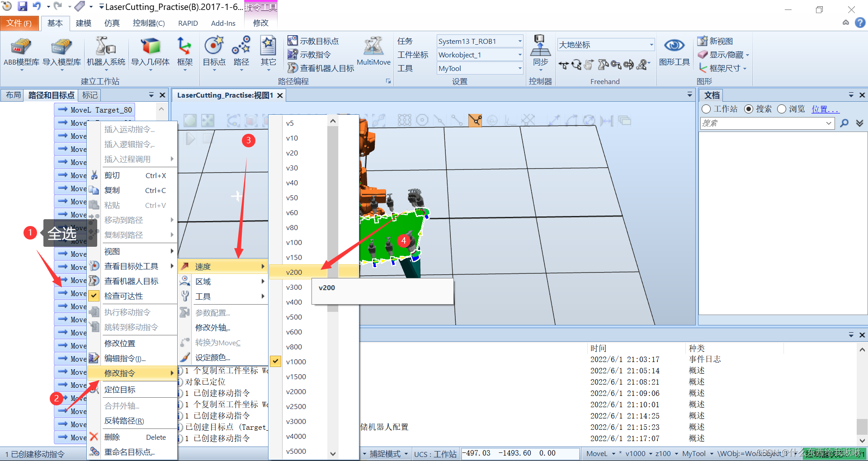This screenshot has width=868, height=461.
Task: Click the speed list scrollbar thumb
Action: click(333, 219)
